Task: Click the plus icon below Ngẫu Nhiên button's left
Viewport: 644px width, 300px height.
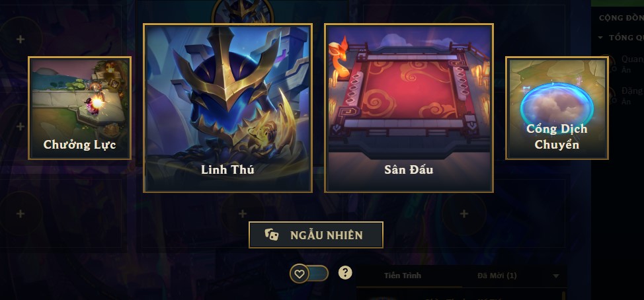Action: (x=242, y=214)
